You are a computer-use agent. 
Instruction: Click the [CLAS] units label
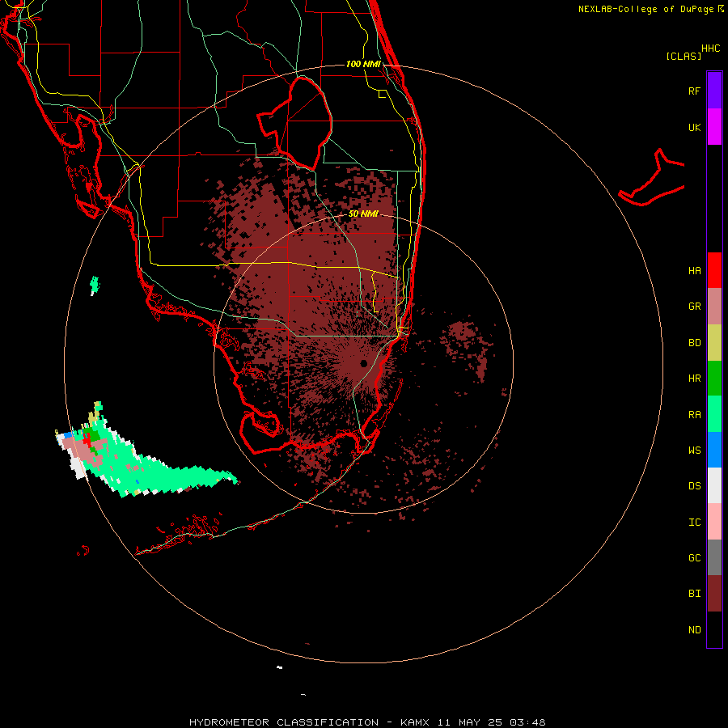684,56
